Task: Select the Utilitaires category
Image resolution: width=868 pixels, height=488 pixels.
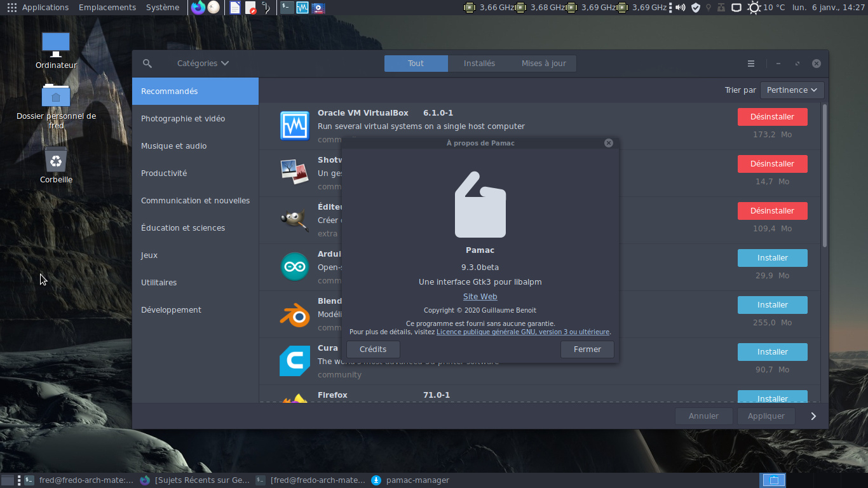Action: pos(195,283)
